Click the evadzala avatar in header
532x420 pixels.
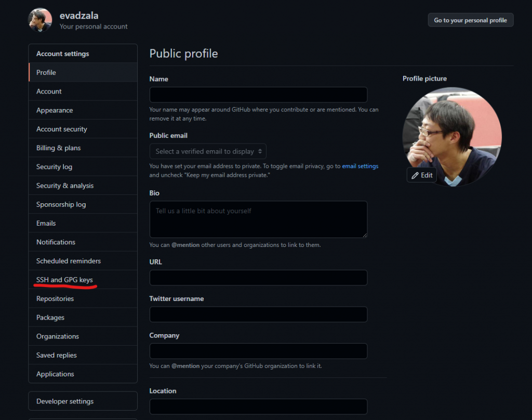(x=40, y=20)
